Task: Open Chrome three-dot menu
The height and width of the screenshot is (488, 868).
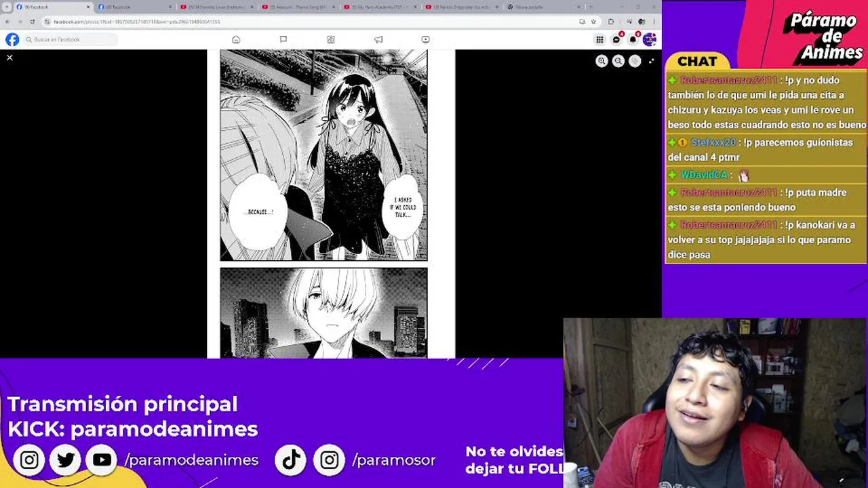Action: click(x=655, y=22)
